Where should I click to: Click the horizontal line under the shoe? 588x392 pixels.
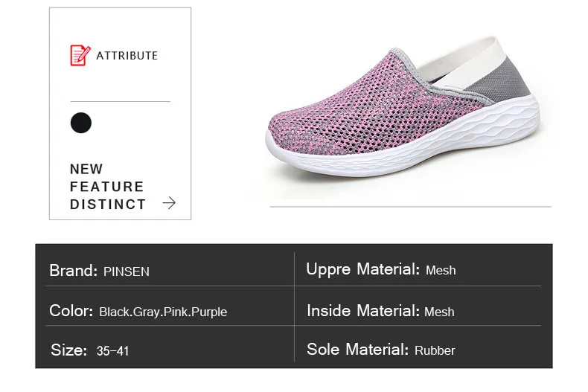click(411, 207)
